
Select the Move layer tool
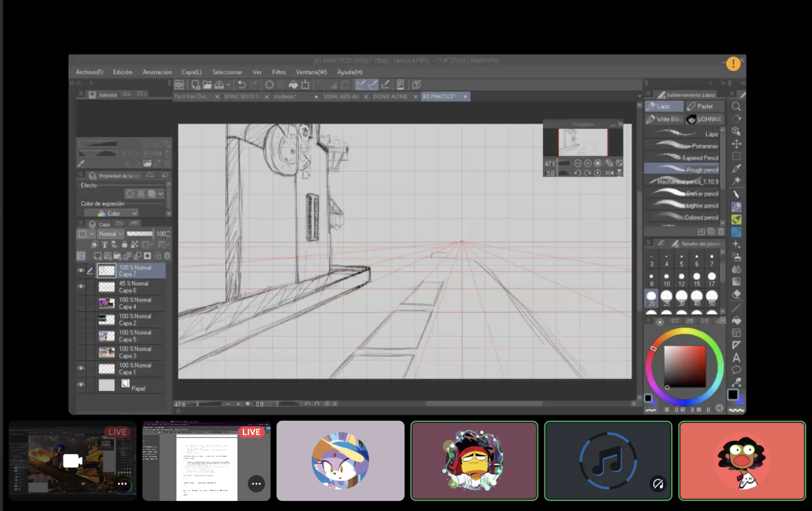click(736, 144)
